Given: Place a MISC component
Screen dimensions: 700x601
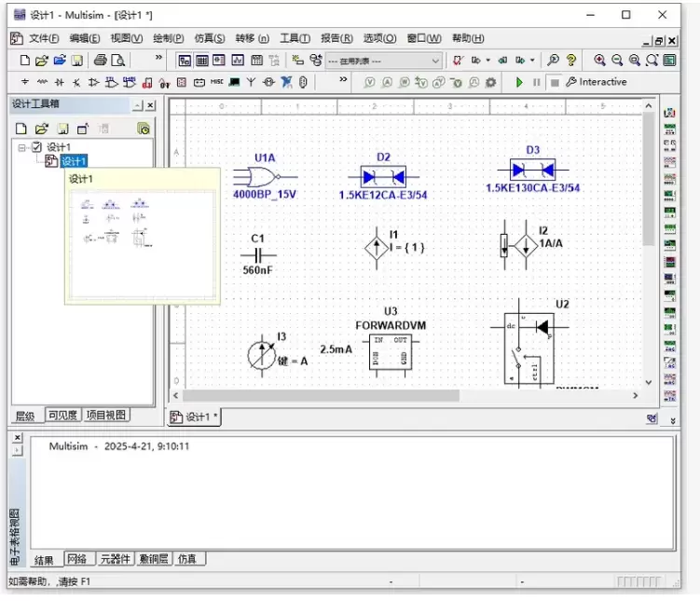Looking at the screenshot, I should point(216,82).
